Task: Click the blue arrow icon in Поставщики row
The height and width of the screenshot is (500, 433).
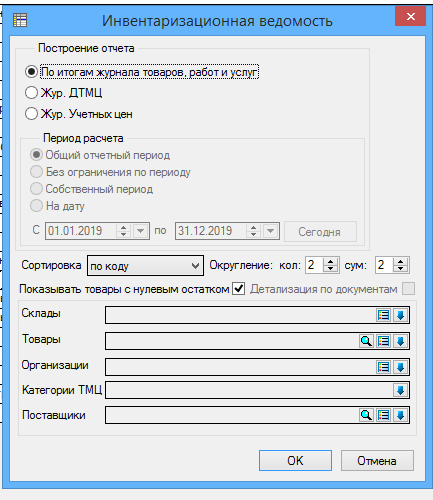Action: (400, 415)
